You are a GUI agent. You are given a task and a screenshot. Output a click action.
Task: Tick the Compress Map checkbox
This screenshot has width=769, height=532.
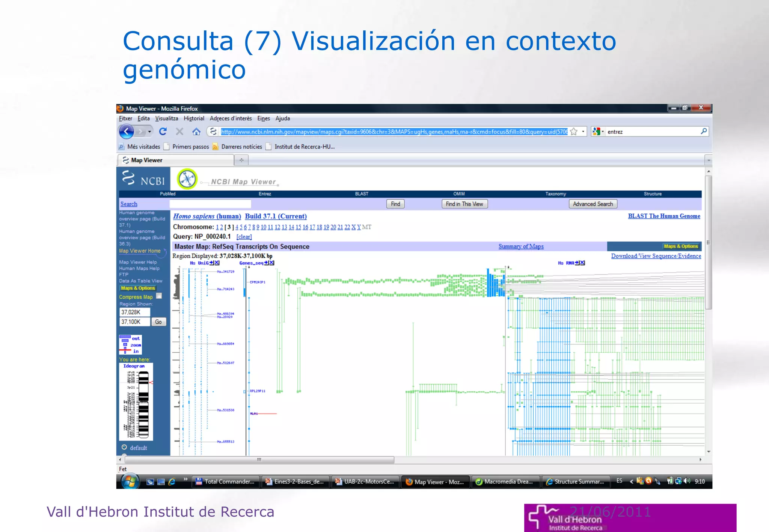click(159, 296)
